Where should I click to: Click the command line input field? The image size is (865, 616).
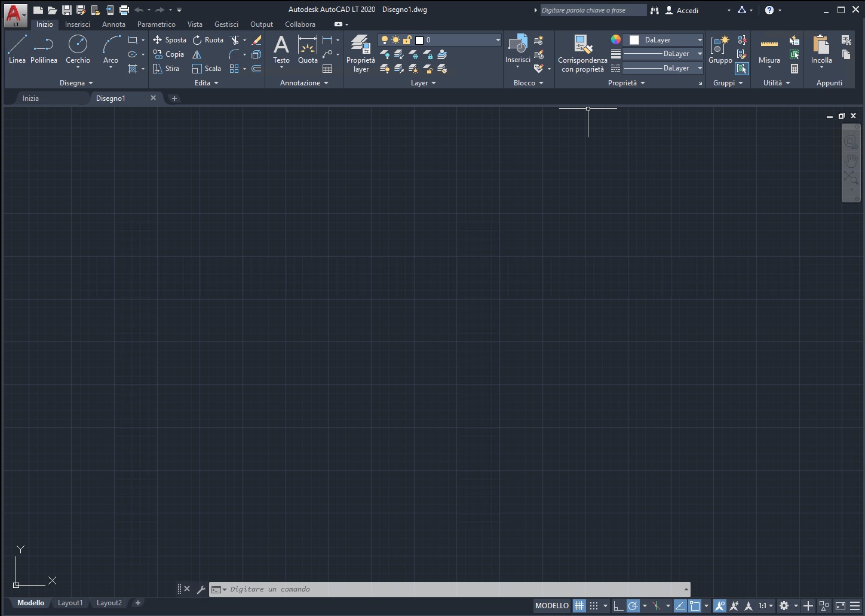click(454, 589)
